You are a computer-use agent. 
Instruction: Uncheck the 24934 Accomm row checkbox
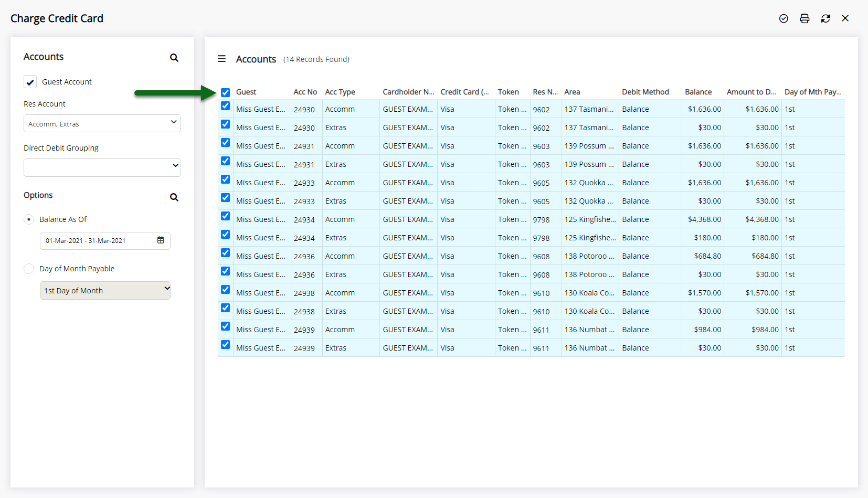226,216
